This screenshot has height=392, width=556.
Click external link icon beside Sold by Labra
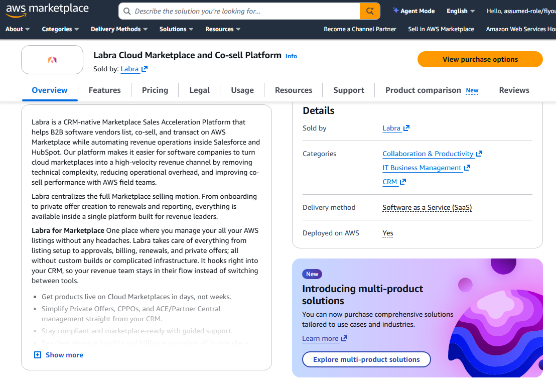145,69
